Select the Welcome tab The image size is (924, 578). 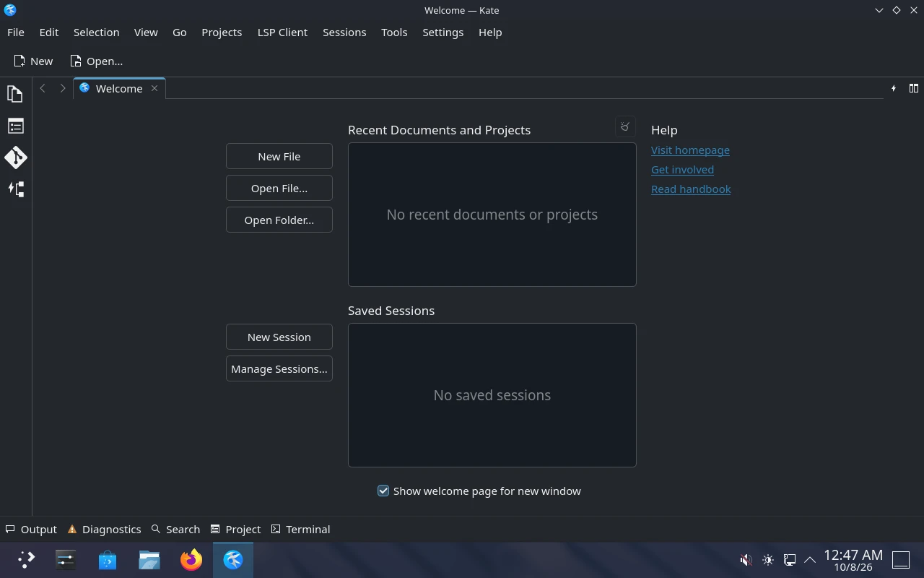click(x=119, y=88)
